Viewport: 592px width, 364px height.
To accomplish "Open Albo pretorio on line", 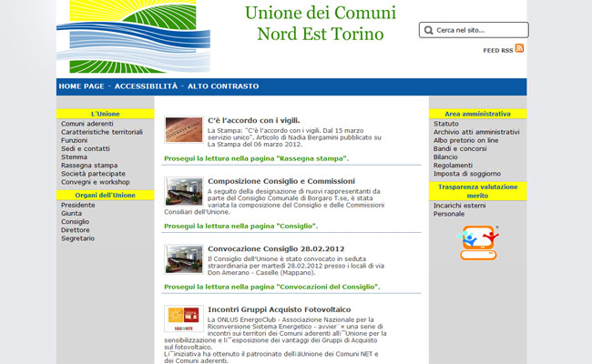I will [466, 140].
